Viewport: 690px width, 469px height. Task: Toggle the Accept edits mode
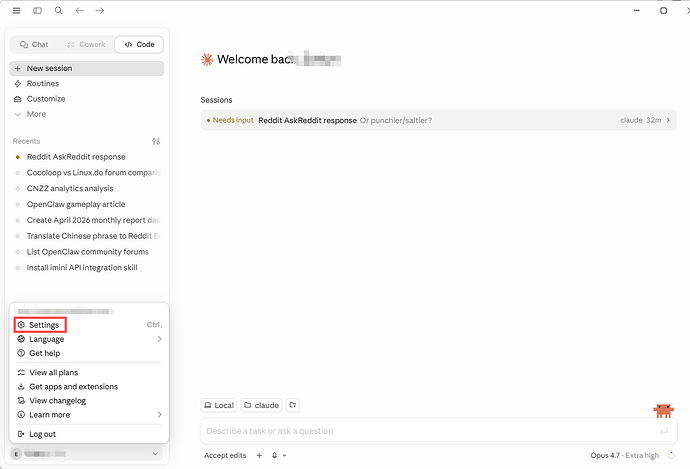coord(225,456)
